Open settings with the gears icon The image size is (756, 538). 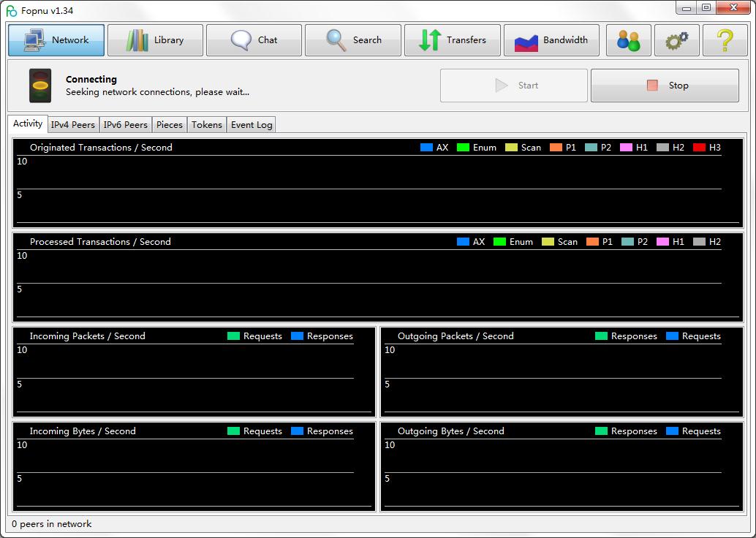point(676,40)
